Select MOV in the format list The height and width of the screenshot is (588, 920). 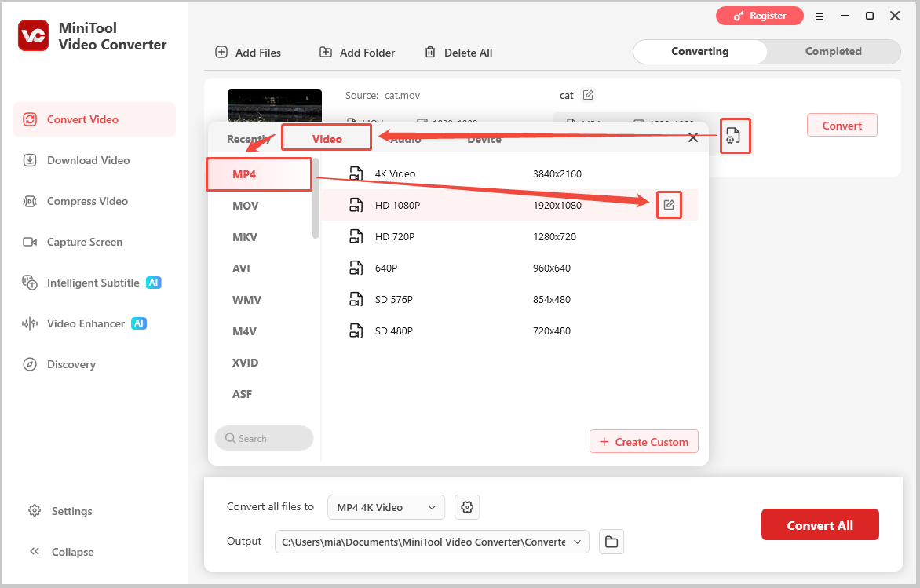tap(259, 206)
